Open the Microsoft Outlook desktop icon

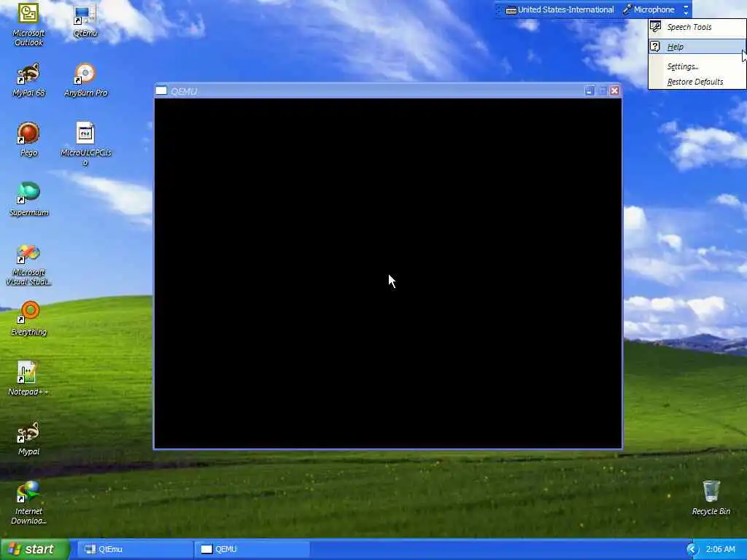click(x=28, y=24)
